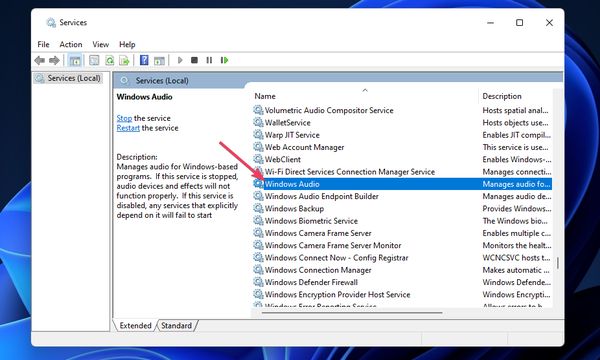
Task: Click description 'WCNCSVC hosts t...' cell
Action: point(516,257)
